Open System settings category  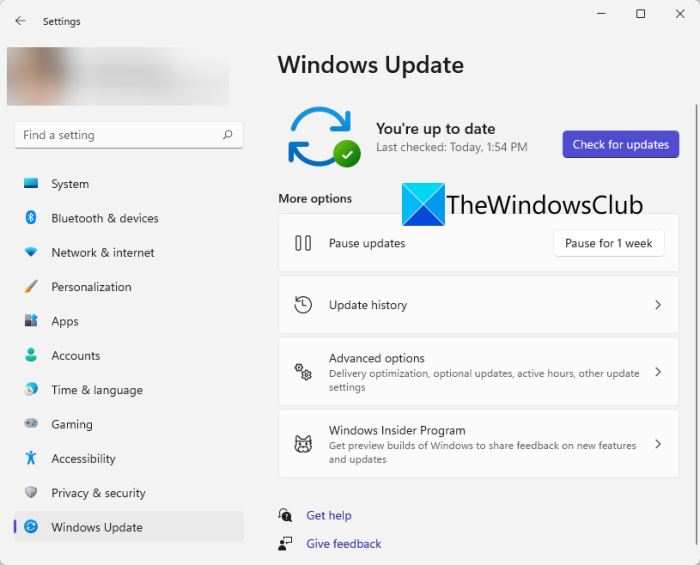click(129, 183)
